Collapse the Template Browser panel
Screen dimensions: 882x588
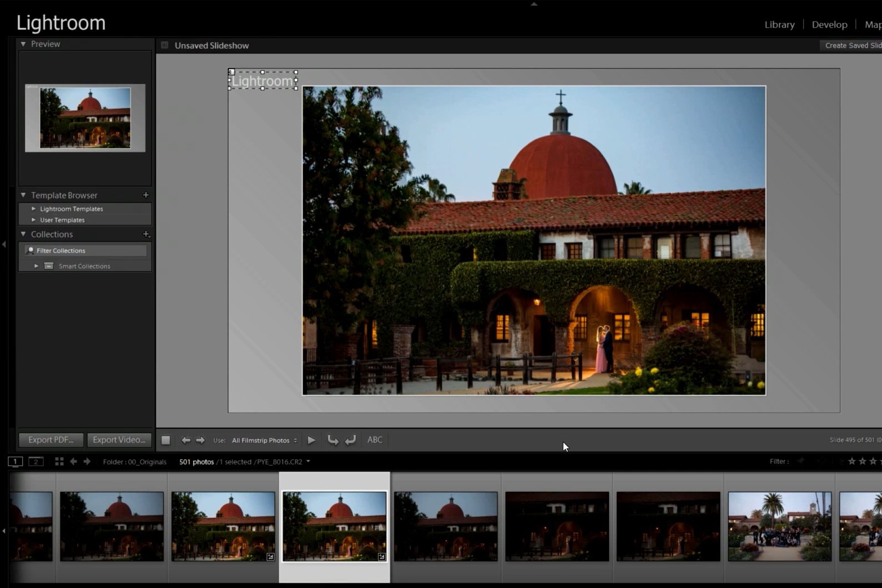tap(23, 195)
